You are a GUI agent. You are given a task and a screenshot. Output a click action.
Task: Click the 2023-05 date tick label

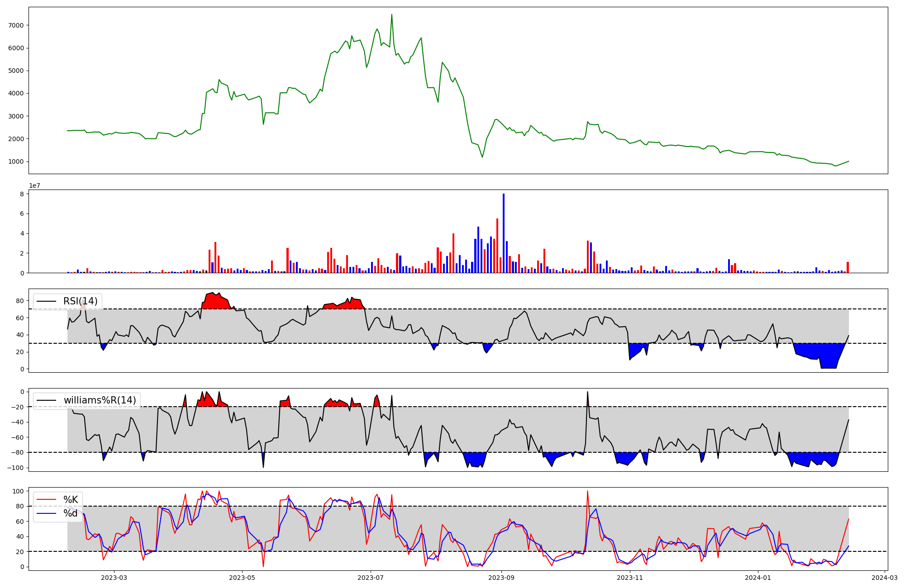point(242,578)
